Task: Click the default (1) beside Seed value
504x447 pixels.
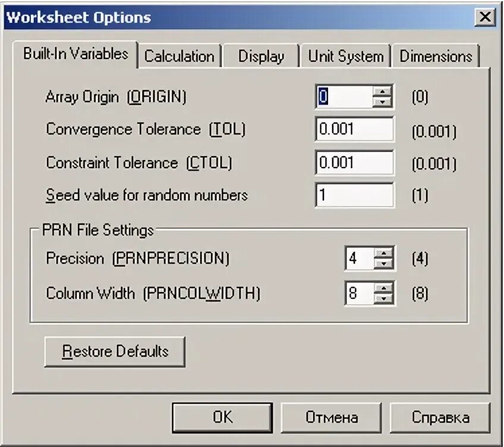Action: pyautogui.click(x=420, y=195)
